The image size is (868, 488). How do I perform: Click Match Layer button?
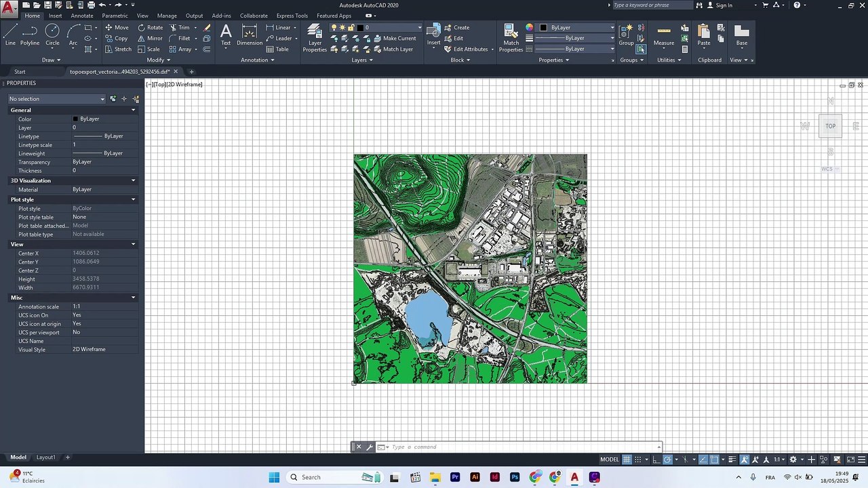(393, 49)
